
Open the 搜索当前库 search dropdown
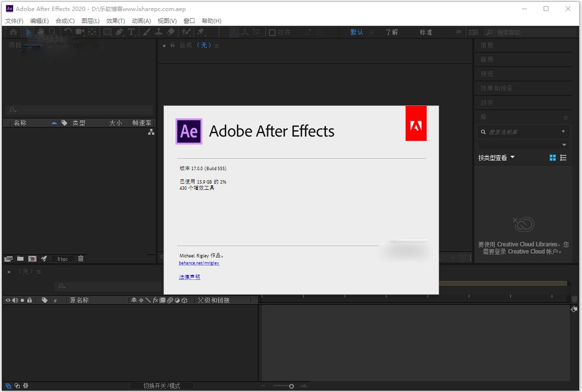click(x=564, y=131)
